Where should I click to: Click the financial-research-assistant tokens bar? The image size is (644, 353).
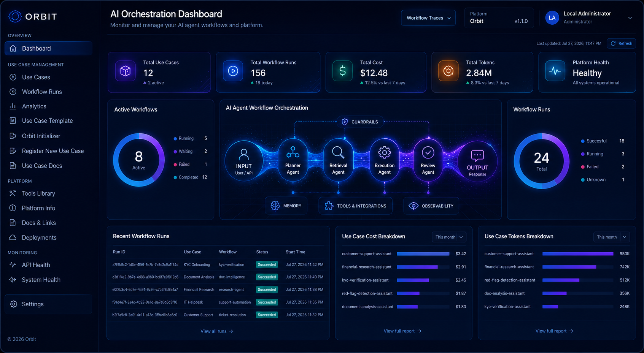[569, 267]
